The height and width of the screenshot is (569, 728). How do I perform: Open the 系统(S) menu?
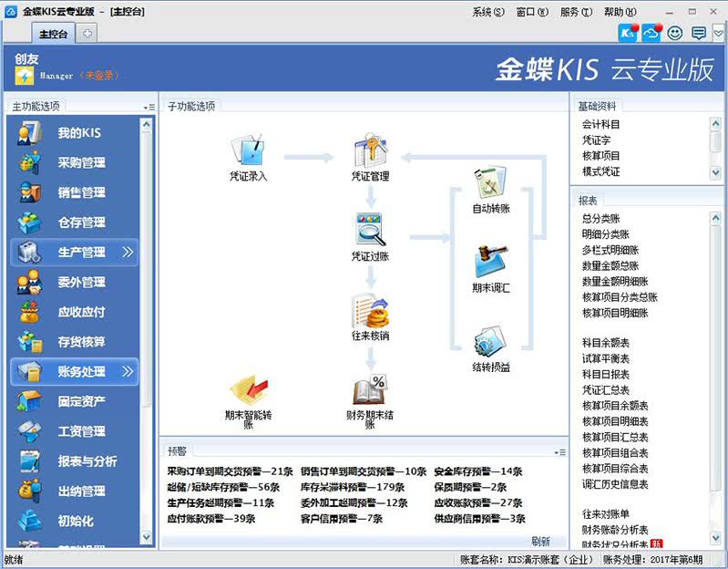pos(488,12)
